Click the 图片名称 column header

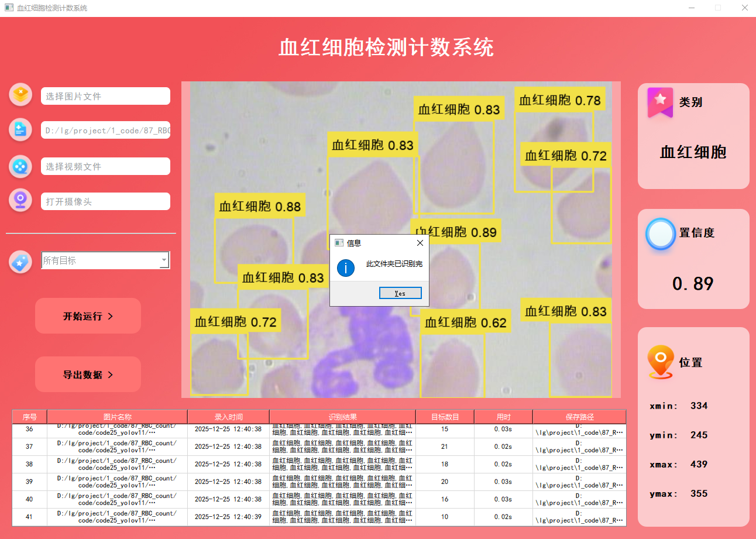tap(118, 417)
